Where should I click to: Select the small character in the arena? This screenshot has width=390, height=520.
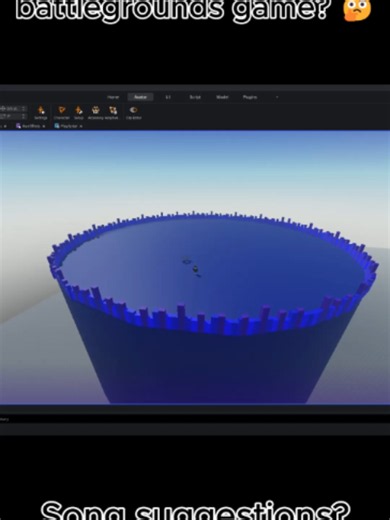[195, 268]
